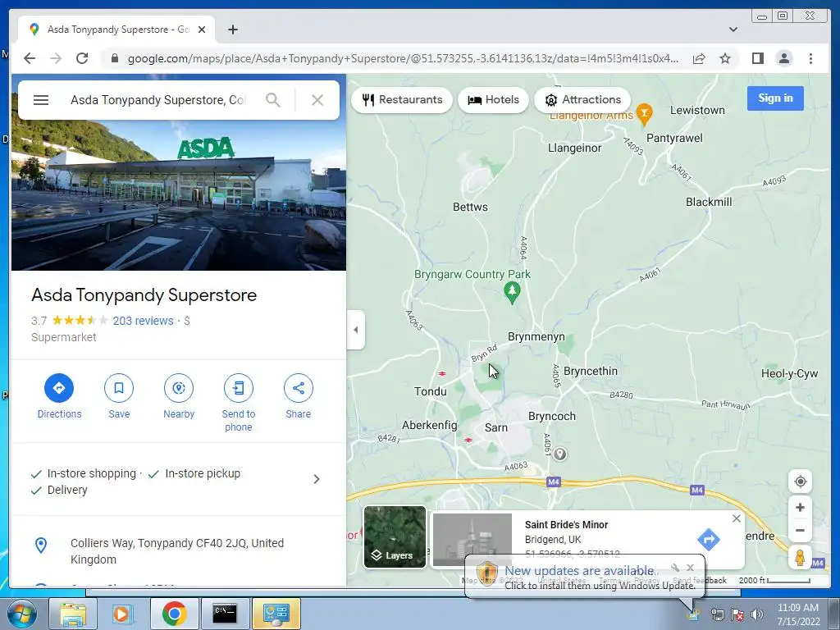Click the search magnifier icon

(x=272, y=100)
